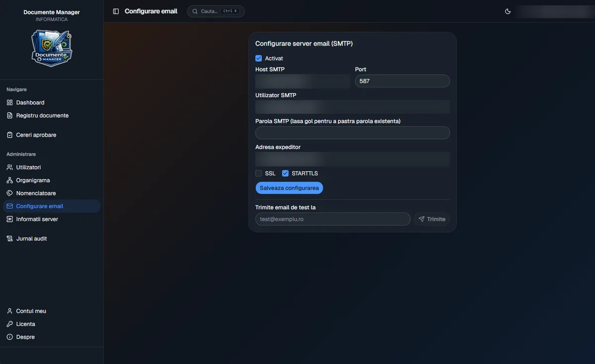Enable the SSL checkbox
The image size is (595, 364).
click(258, 173)
